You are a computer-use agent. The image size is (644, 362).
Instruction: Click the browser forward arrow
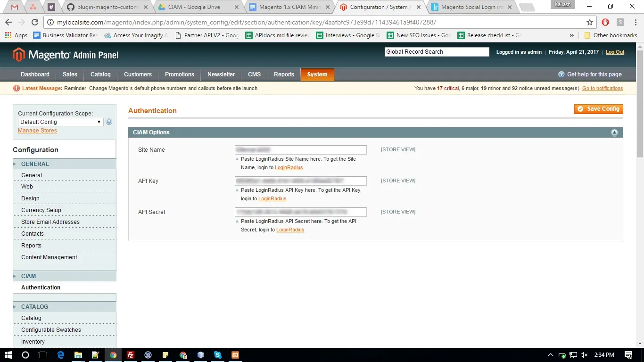[22, 22]
